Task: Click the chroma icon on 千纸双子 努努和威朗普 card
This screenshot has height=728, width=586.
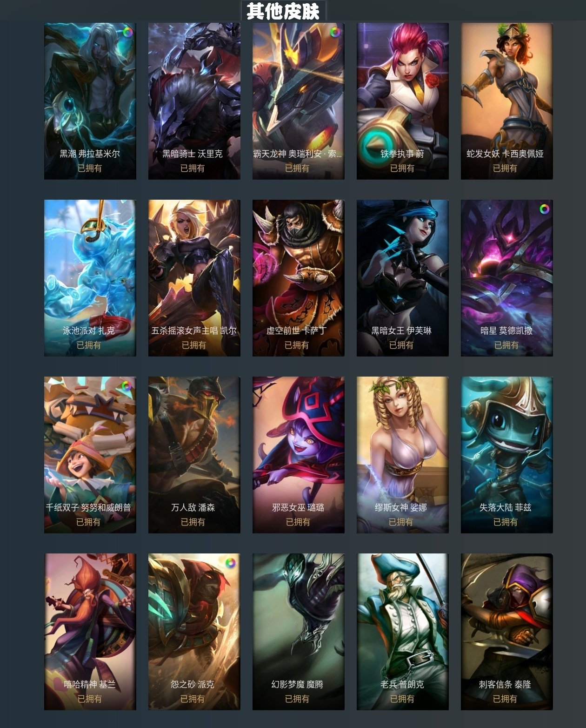Action: pyautogui.click(x=126, y=386)
